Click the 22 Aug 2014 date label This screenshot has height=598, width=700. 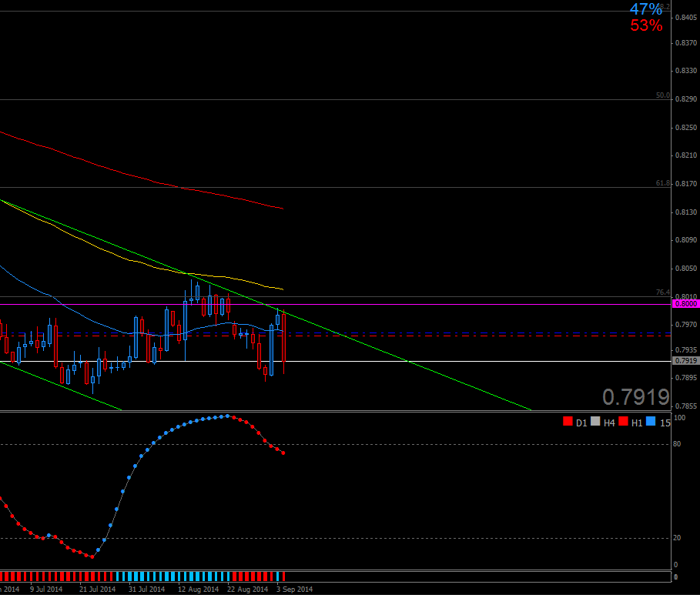click(247, 590)
